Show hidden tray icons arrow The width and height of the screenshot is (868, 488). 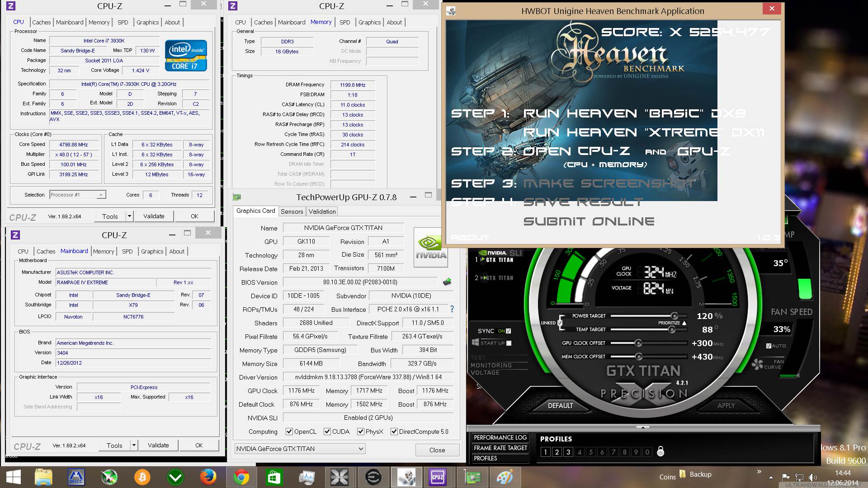[771, 478]
